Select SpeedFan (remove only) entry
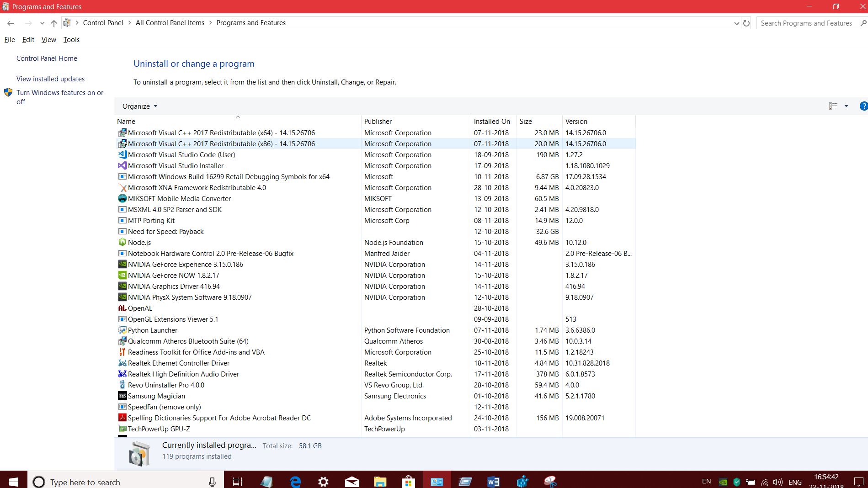 (375, 407)
